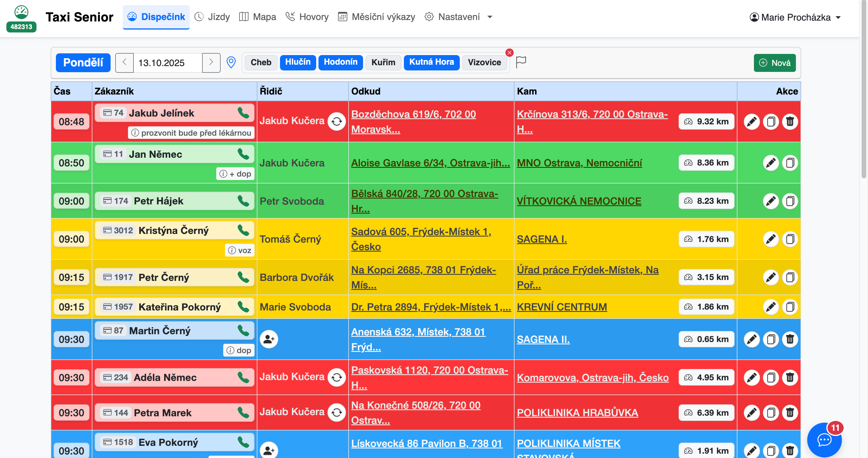
Task: Click reassign driver icon for Adéla Němec ride
Action: coord(337,377)
